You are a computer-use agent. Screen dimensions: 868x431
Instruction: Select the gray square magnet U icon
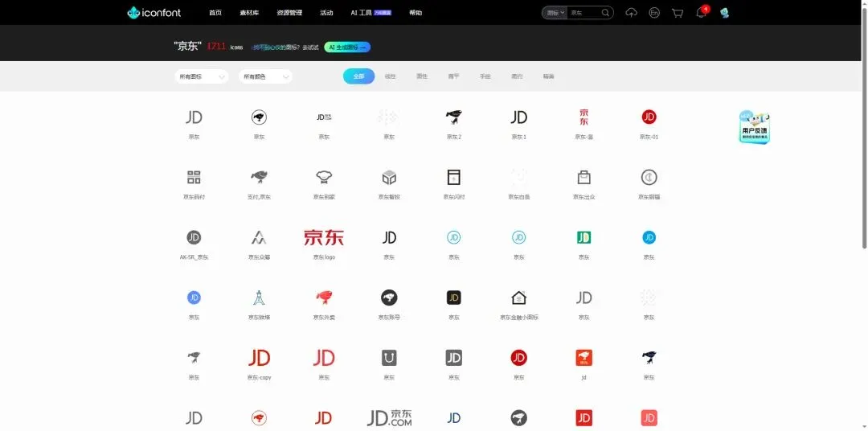389,358
